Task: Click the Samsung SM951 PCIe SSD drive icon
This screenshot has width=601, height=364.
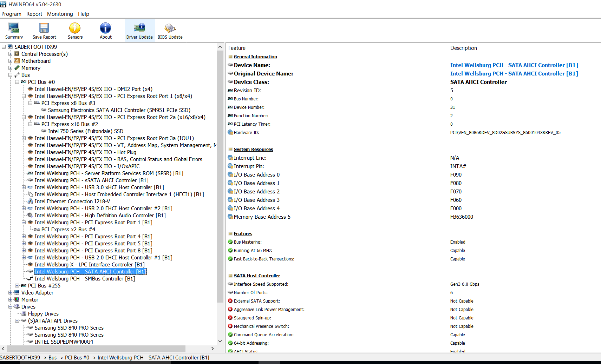Action: [x=44, y=110]
